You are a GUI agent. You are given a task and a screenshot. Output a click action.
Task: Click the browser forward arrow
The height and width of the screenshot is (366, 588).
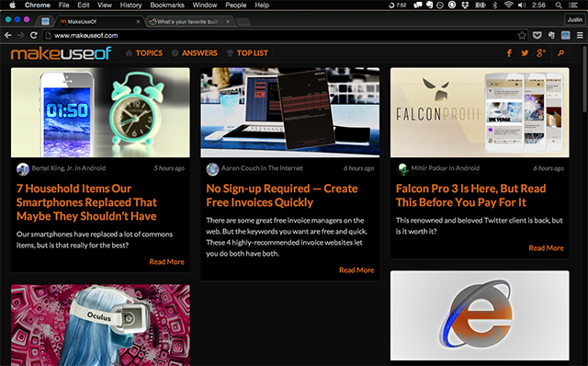pos(21,35)
